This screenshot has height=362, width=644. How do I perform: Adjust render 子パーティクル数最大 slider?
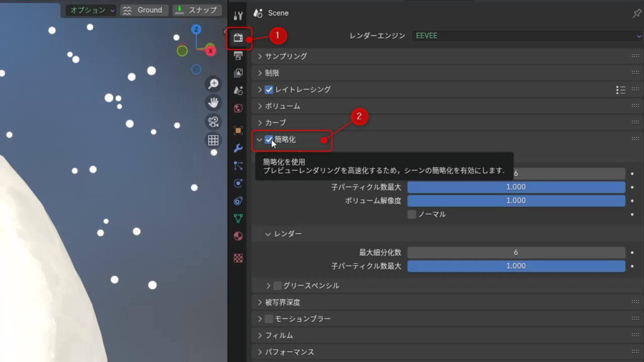tap(516, 266)
